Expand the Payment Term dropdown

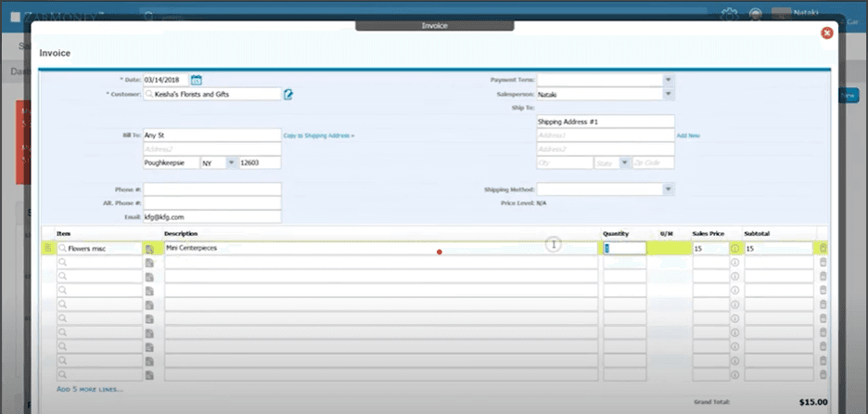pos(668,81)
